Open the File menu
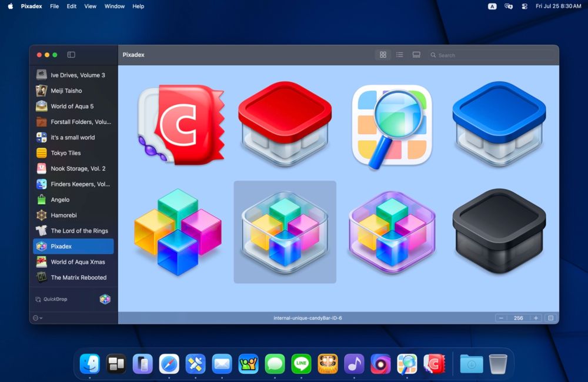Screen dimensions: 588x382 pyautogui.click(x=54, y=6)
